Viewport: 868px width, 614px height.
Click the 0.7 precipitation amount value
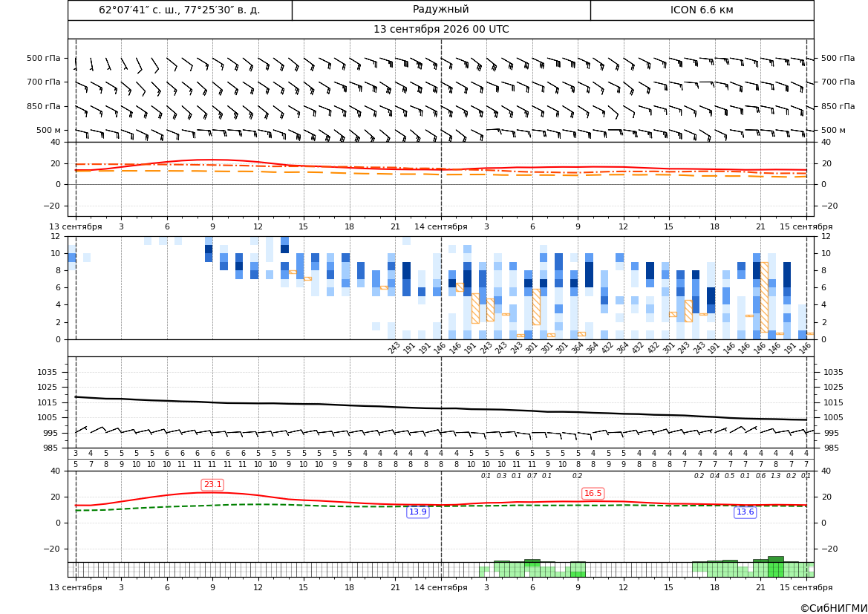click(532, 476)
